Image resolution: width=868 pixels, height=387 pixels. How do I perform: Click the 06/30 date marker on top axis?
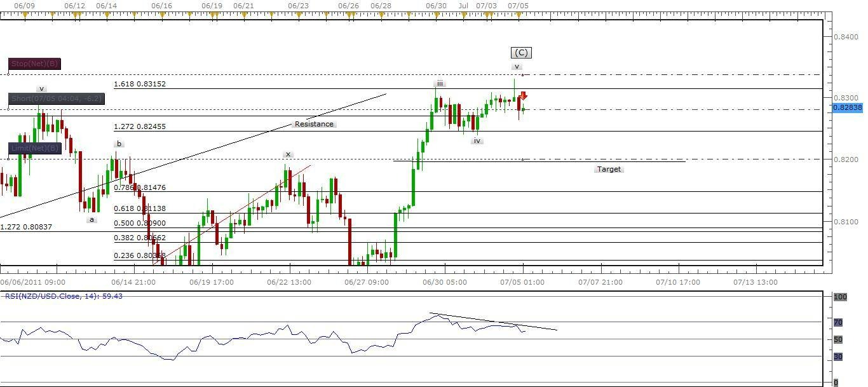pyautogui.click(x=436, y=5)
